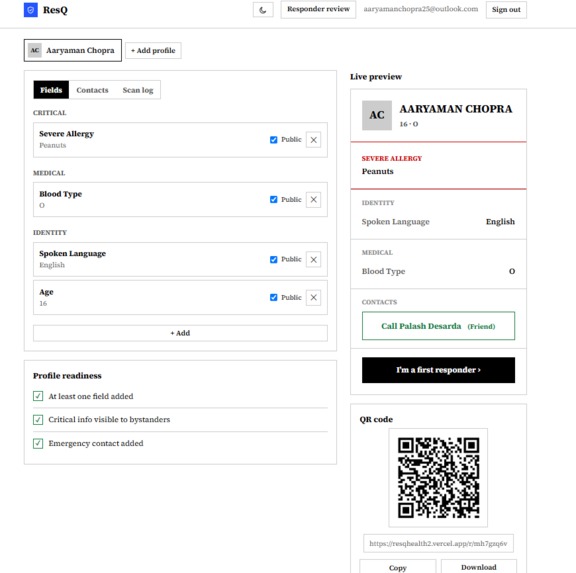The width and height of the screenshot is (576, 573).
Task: Click the Age field title
Action: [46, 292]
